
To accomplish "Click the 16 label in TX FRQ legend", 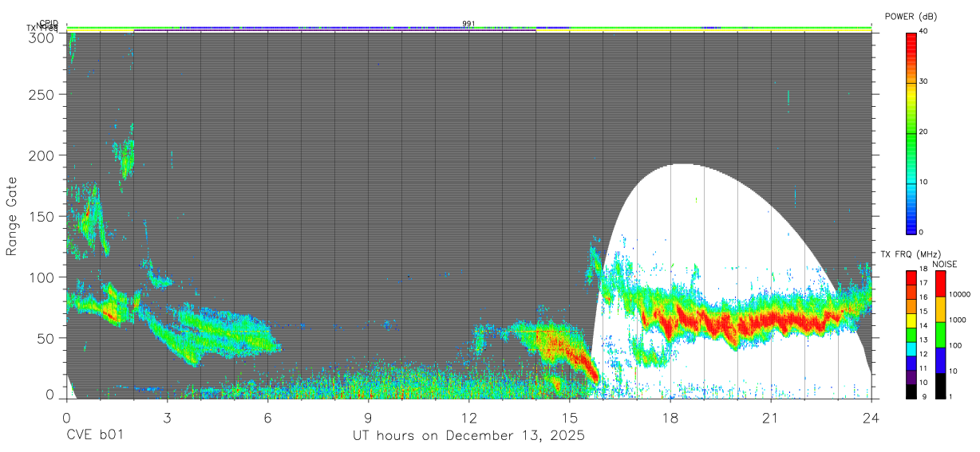I will [x=923, y=297].
